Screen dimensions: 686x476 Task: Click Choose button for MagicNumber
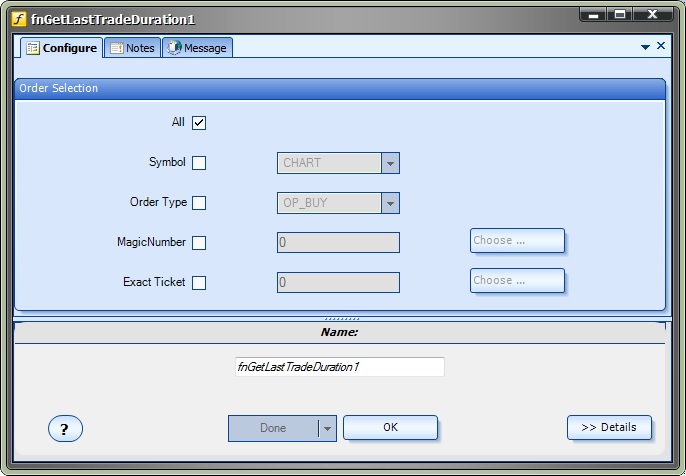(517, 241)
